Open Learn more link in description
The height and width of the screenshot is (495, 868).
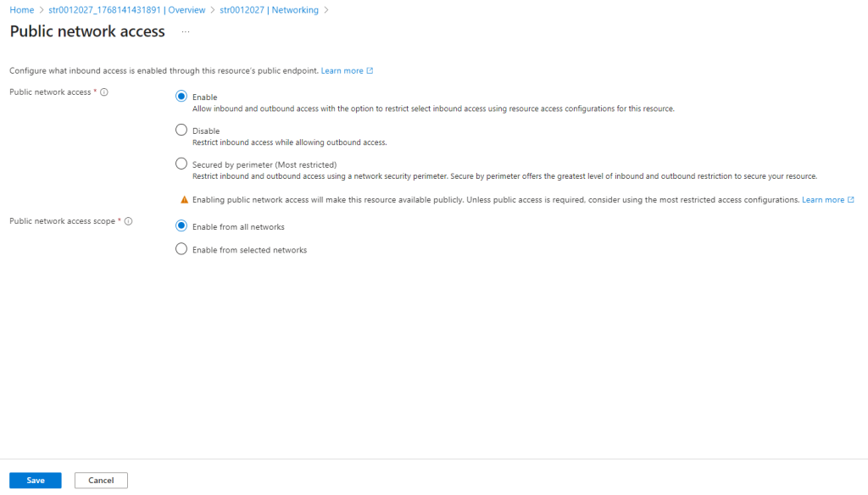coord(342,71)
